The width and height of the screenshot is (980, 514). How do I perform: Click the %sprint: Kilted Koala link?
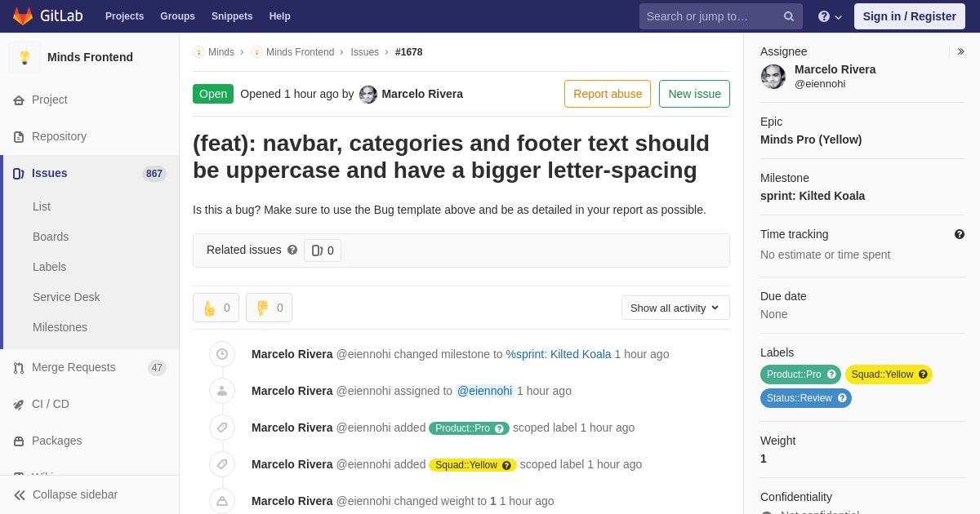559,354
